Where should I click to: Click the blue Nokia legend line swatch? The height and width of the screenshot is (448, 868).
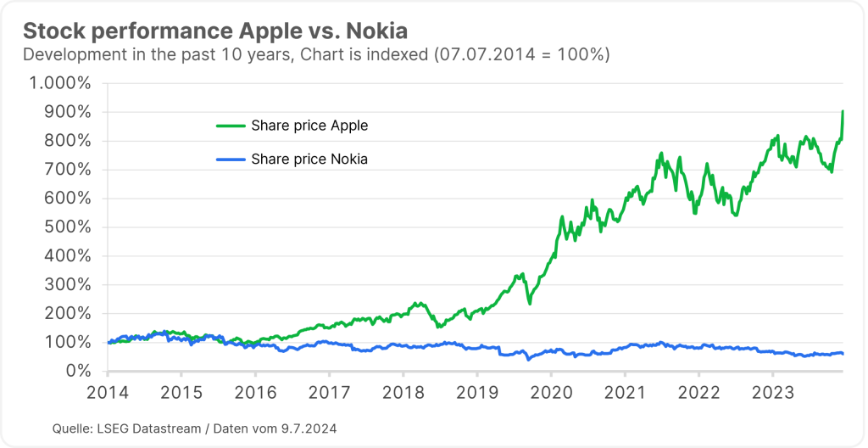coord(231,159)
